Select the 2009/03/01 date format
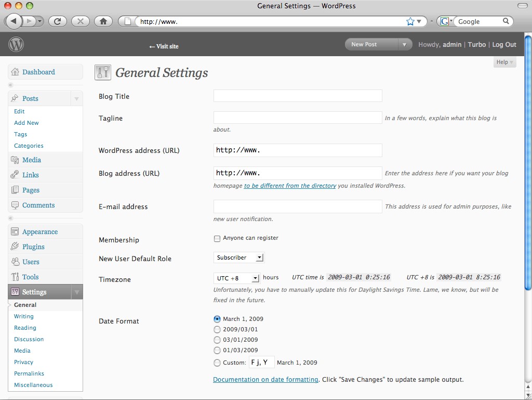The width and height of the screenshot is (532, 400). coord(217,329)
